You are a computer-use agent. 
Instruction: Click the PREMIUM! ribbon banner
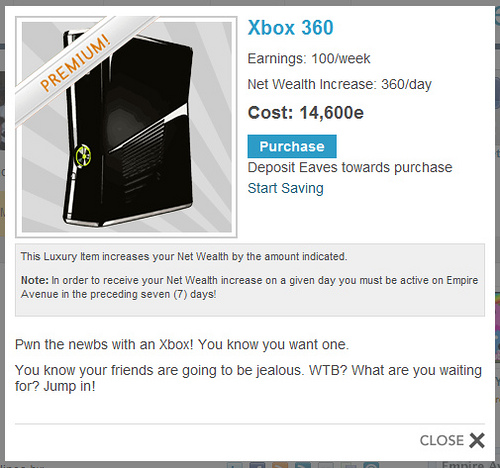pyautogui.click(x=75, y=63)
